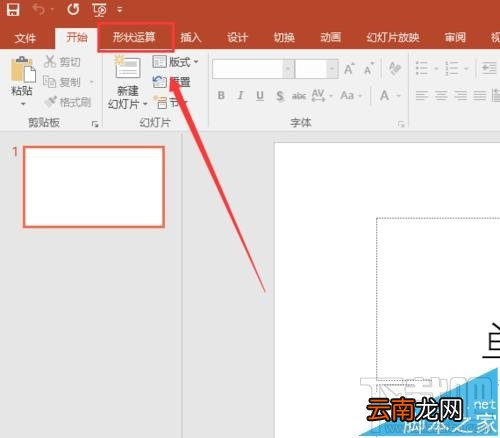This screenshot has width=500, height=438.
Task: Toggle underline formatting
Action: (x=260, y=96)
